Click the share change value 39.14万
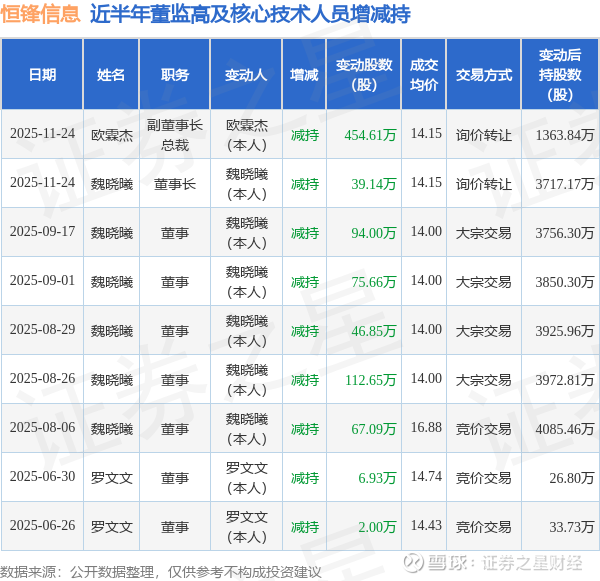The height and width of the screenshot is (581, 600). pyautogui.click(x=373, y=184)
